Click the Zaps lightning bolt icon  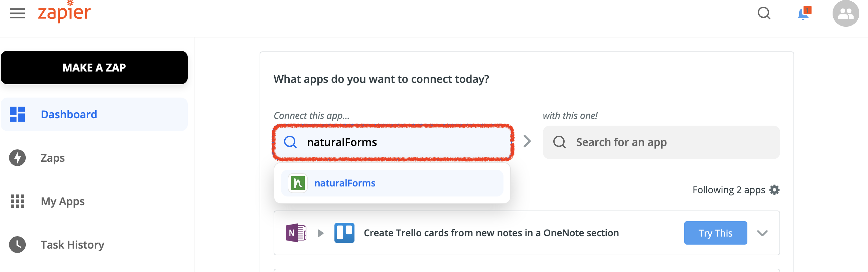click(x=17, y=158)
